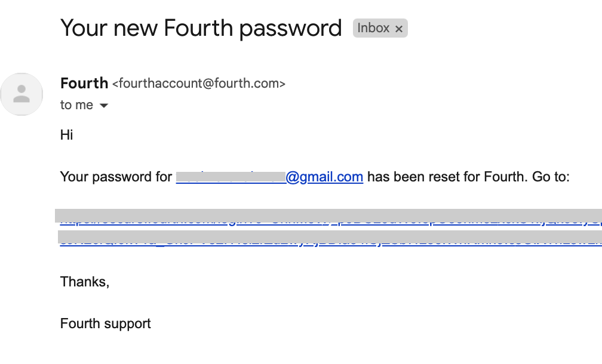Click the "Fourth support" signature
The image size is (602, 364).
[106, 323]
